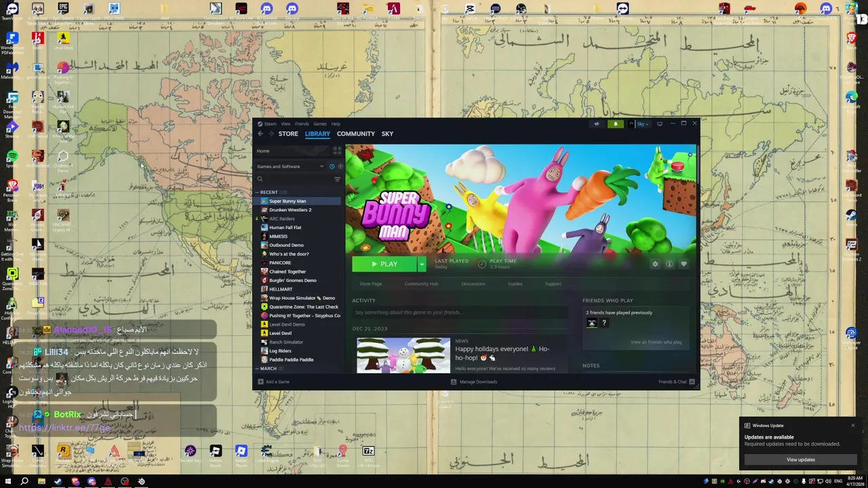The height and width of the screenshot is (488, 868).
Task: Open the dropdown arrow beside PLAY
Action: [x=422, y=264]
